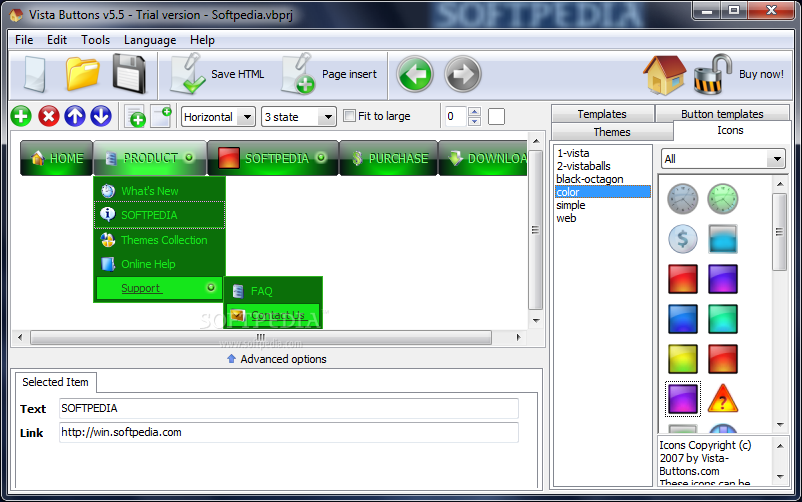Click Online Help submenu item
This screenshot has width=802, height=502.
(x=159, y=264)
